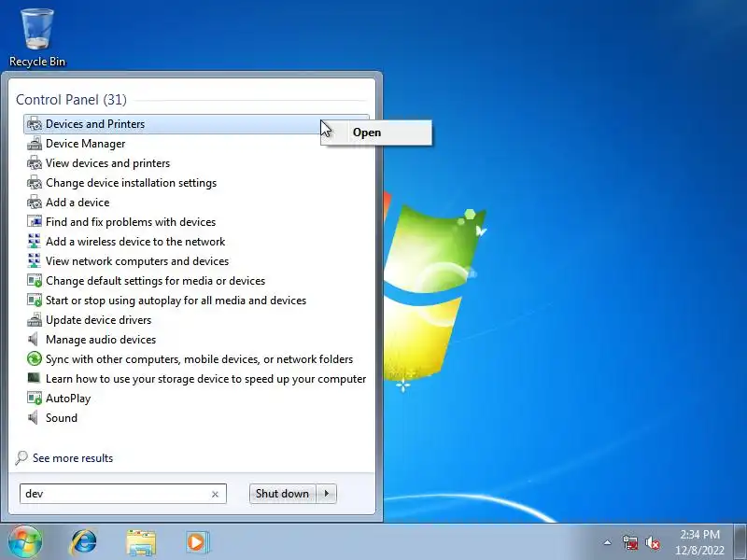This screenshot has height=560, width=747.
Task: Open Change default settings for media or devices
Action: coord(155,281)
